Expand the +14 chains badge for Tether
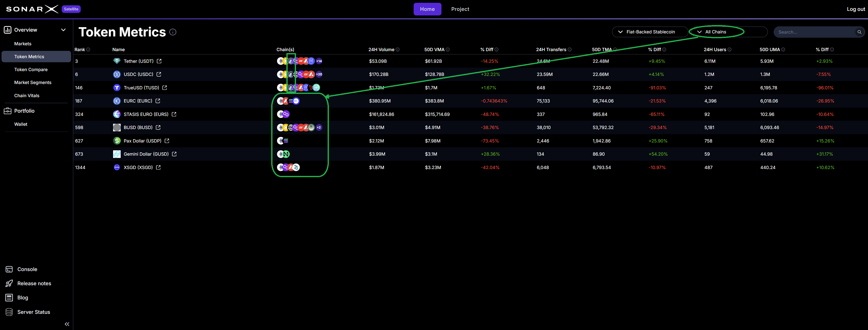 point(319,61)
